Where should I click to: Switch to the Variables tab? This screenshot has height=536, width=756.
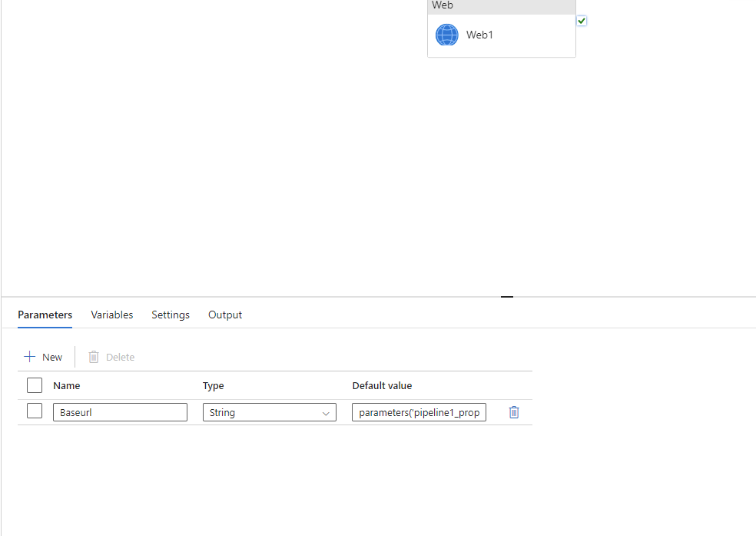point(111,315)
